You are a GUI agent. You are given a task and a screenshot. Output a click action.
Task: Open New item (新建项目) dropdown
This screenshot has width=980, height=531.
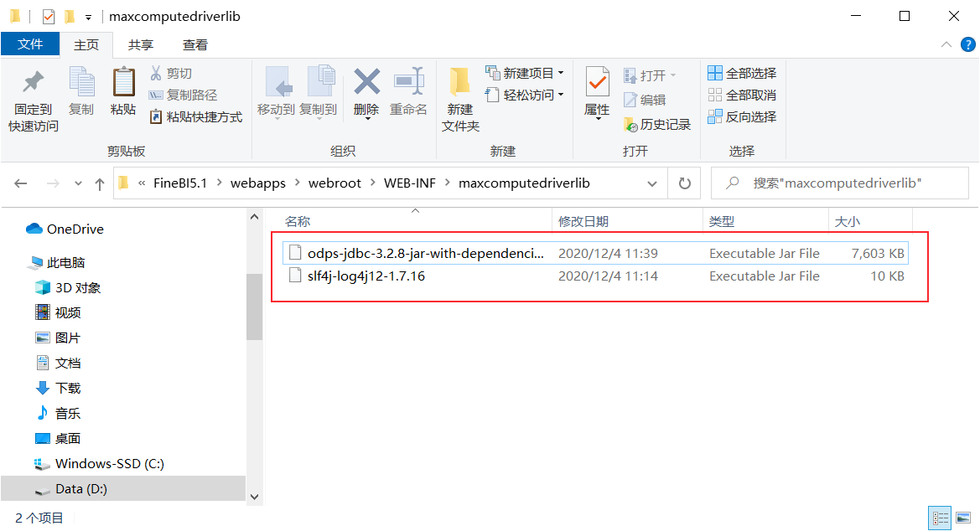tap(525, 73)
